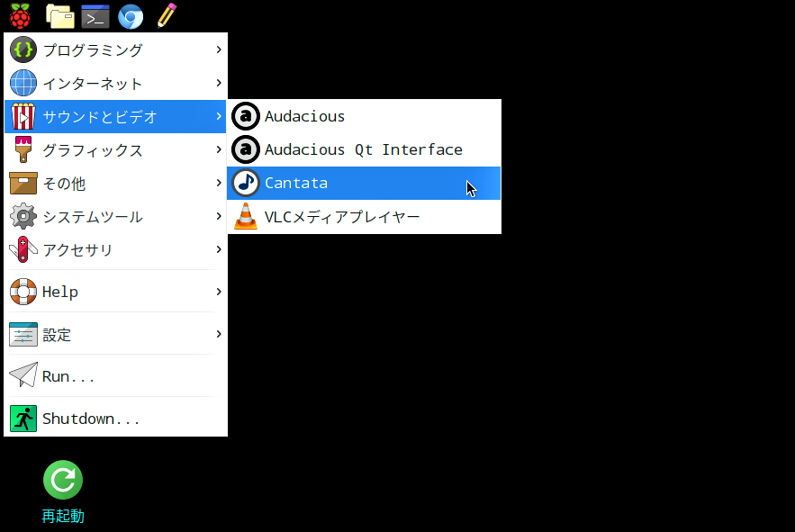Open the プログラミング menu category
Screen dimensions: 795x532
point(115,50)
